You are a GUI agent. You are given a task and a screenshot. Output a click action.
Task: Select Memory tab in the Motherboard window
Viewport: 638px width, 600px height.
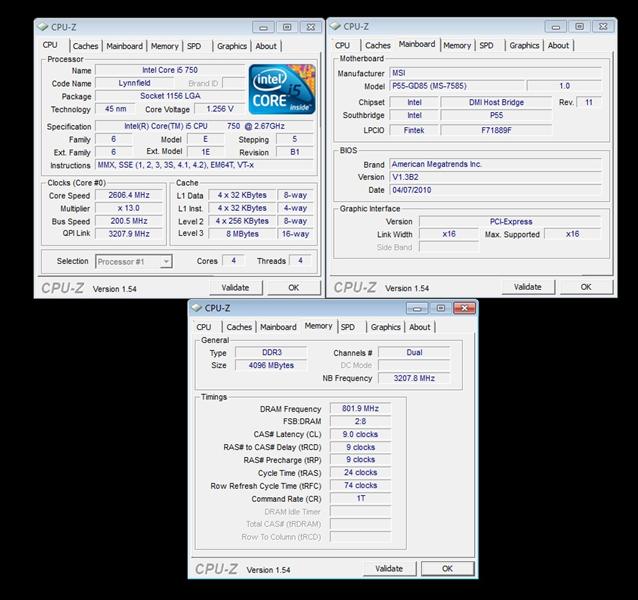point(457,45)
